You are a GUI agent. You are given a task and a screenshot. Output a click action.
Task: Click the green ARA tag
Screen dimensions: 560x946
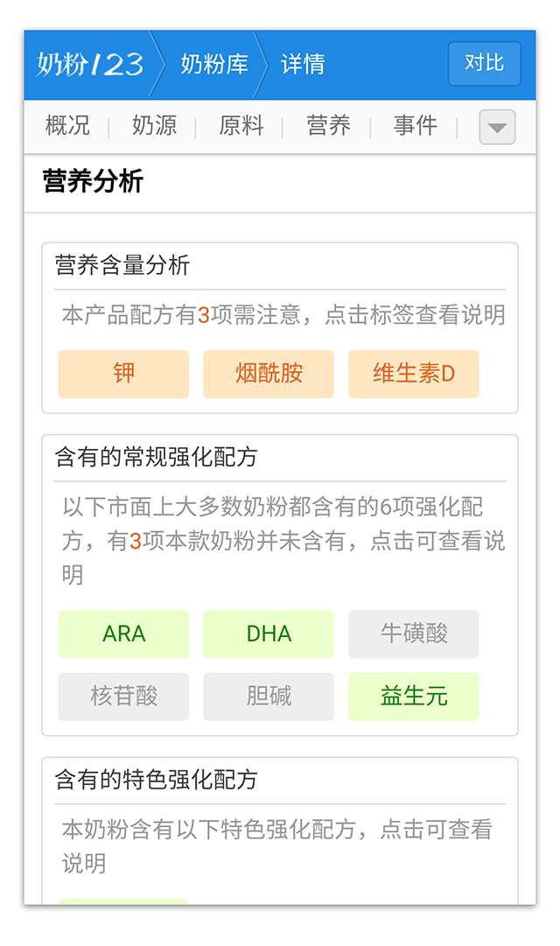click(123, 634)
